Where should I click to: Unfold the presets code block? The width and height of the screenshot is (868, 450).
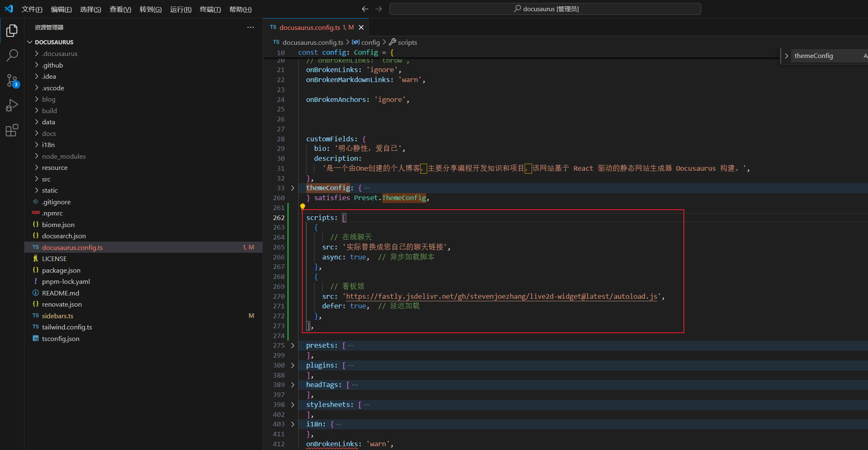pyautogui.click(x=293, y=346)
